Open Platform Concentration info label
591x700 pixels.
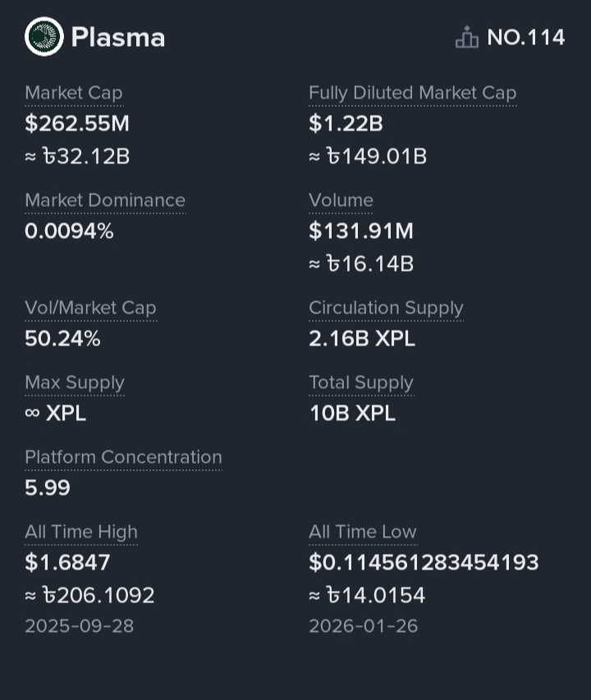(x=123, y=458)
